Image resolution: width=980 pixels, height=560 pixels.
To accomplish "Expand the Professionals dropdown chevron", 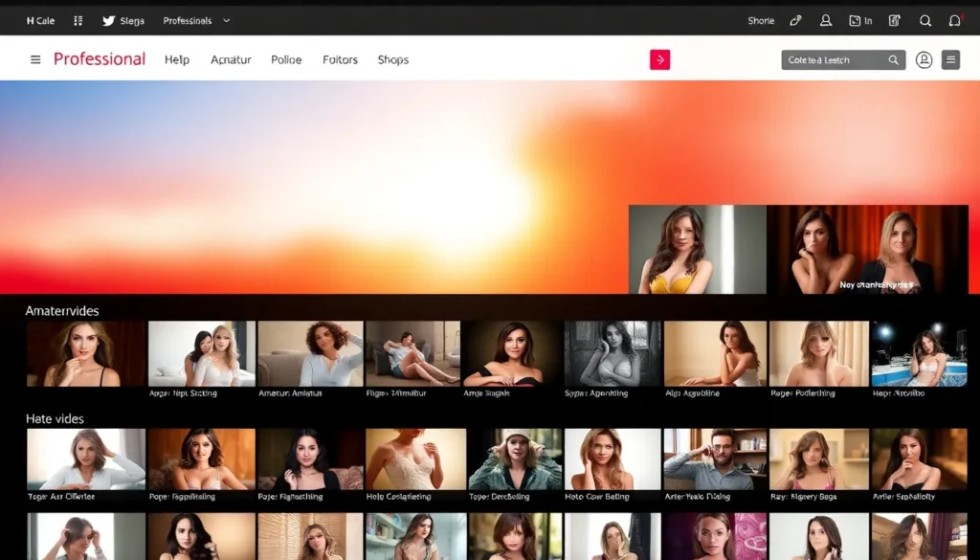I will (x=227, y=20).
